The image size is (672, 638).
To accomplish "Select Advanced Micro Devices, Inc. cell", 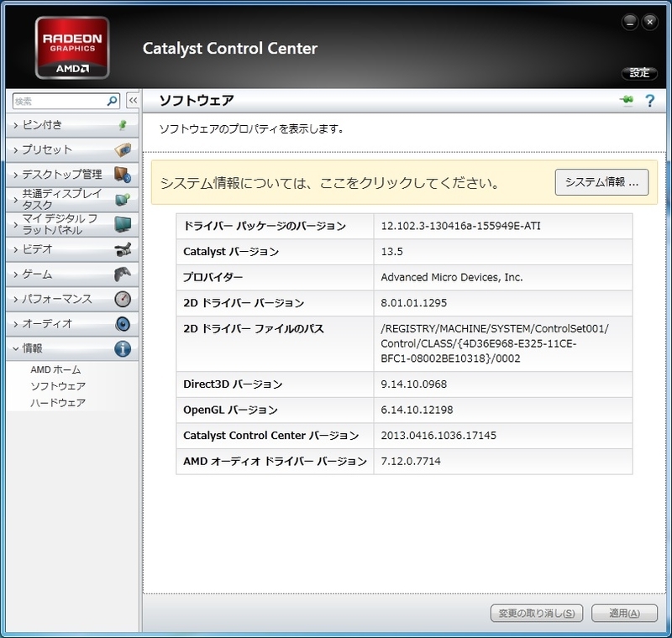I will coord(502,278).
